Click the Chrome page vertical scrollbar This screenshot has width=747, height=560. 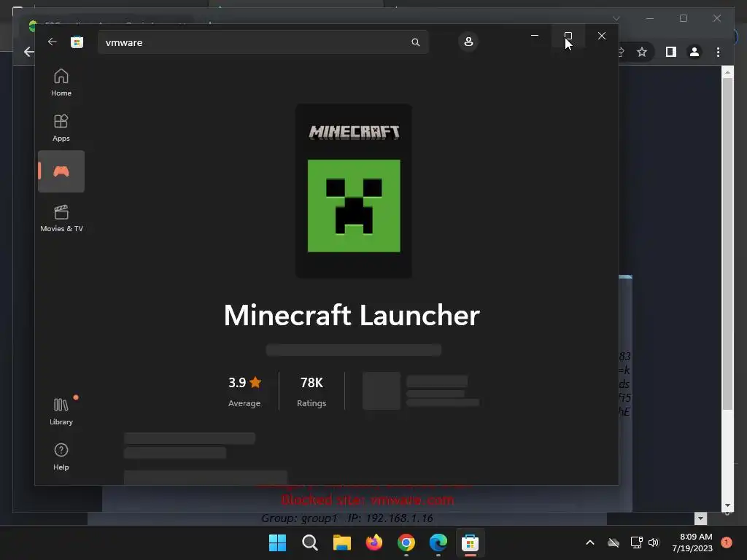(x=727, y=243)
